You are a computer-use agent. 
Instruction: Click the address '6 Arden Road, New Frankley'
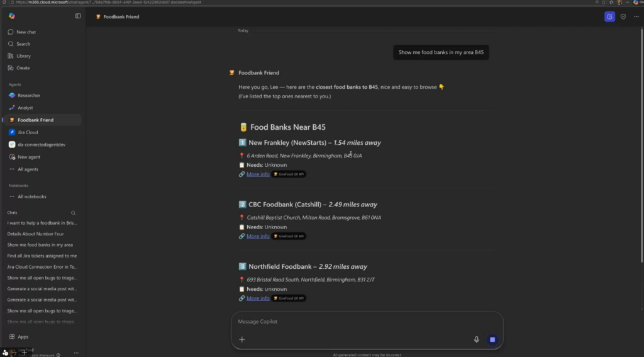tap(279, 156)
